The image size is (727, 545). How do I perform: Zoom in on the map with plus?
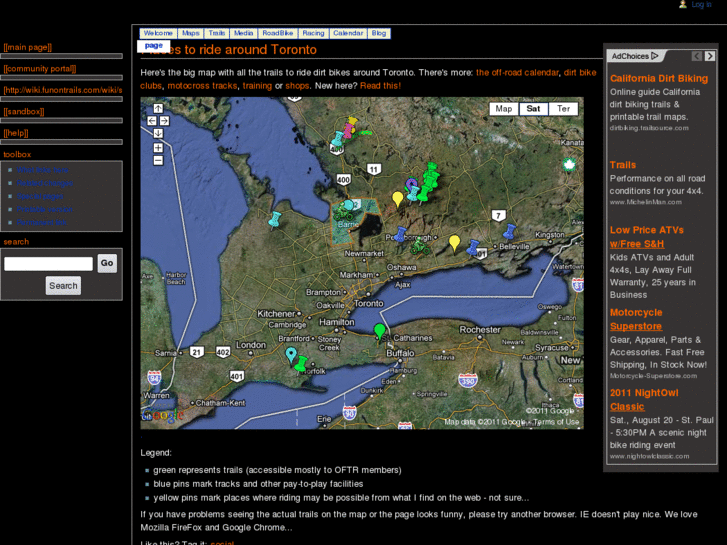158,148
